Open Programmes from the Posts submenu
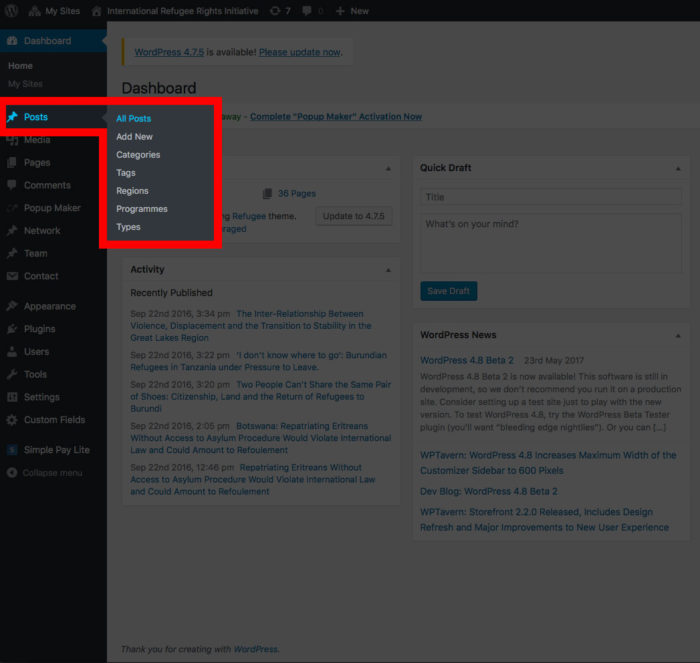 coord(142,209)
